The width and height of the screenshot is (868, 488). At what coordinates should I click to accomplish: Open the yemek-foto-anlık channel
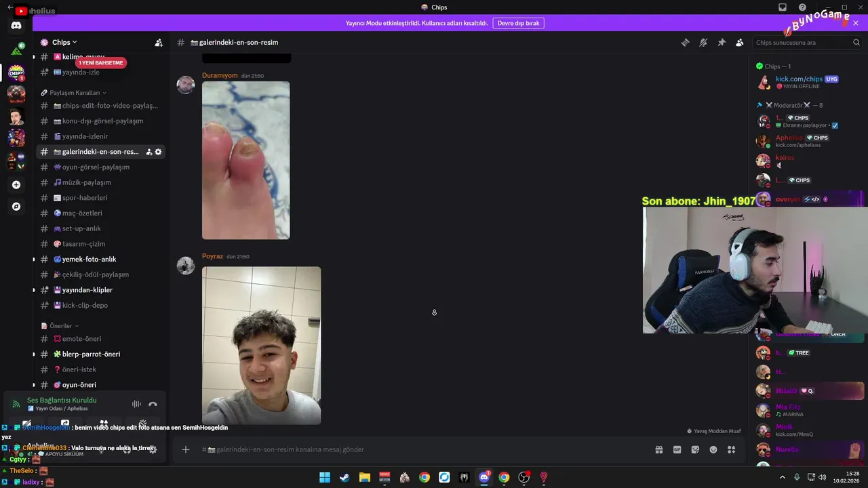click(x=100, y=259)
